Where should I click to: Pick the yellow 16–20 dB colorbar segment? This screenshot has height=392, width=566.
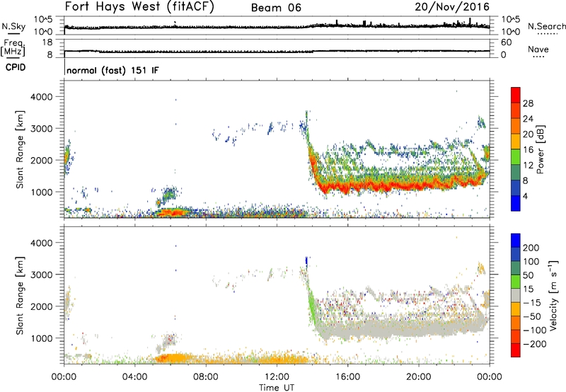pos(516,141)
